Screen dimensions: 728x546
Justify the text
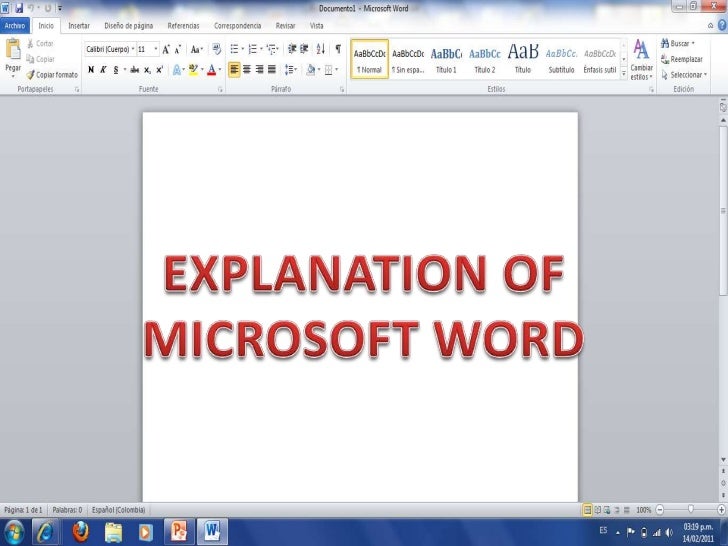(x=272, y=70)
